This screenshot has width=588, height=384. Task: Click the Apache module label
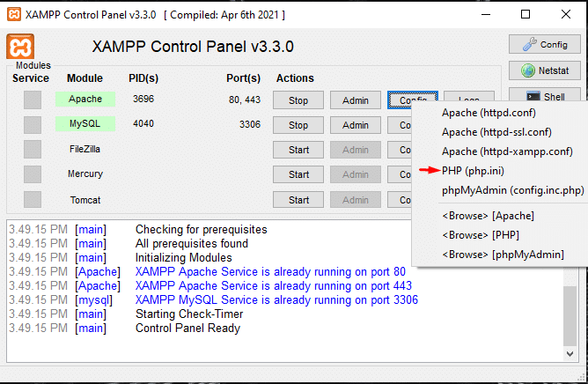(85, 100)
